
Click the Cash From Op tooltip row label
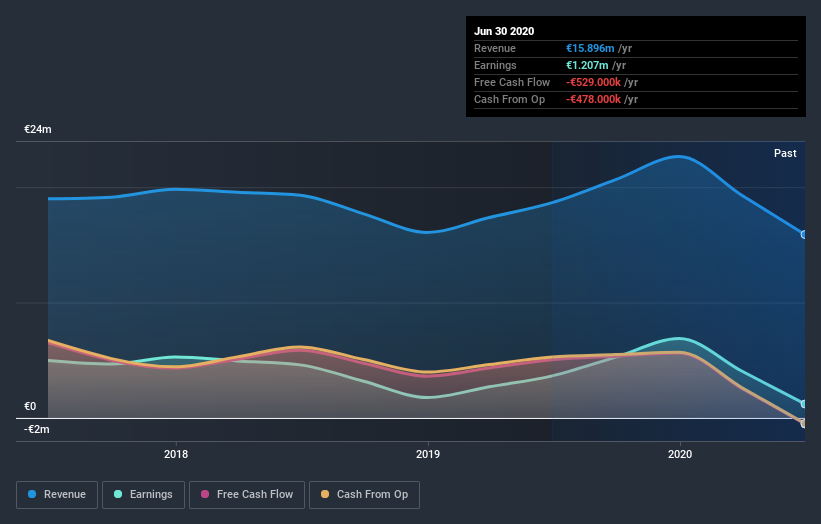pos(509,99)
